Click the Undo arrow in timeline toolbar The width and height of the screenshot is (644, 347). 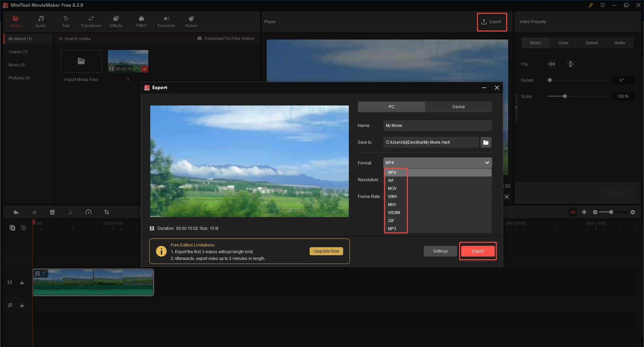tap(16, 212)
